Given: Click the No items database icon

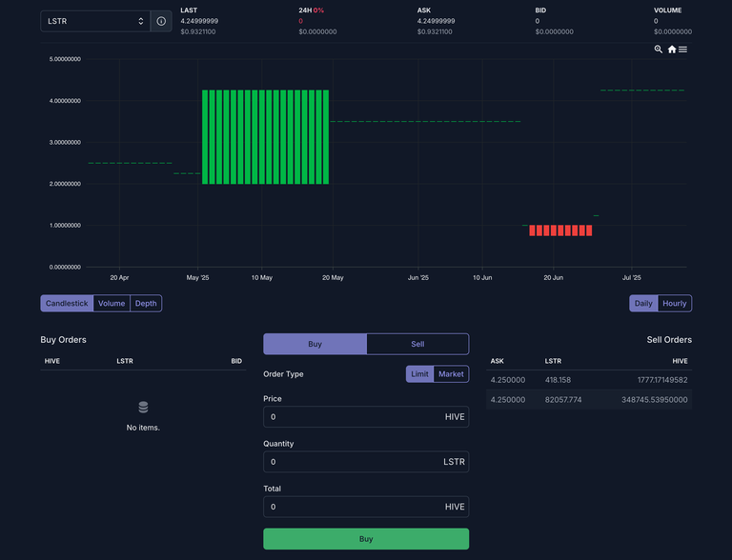Looking at the screenshot, I should point(143,408).
